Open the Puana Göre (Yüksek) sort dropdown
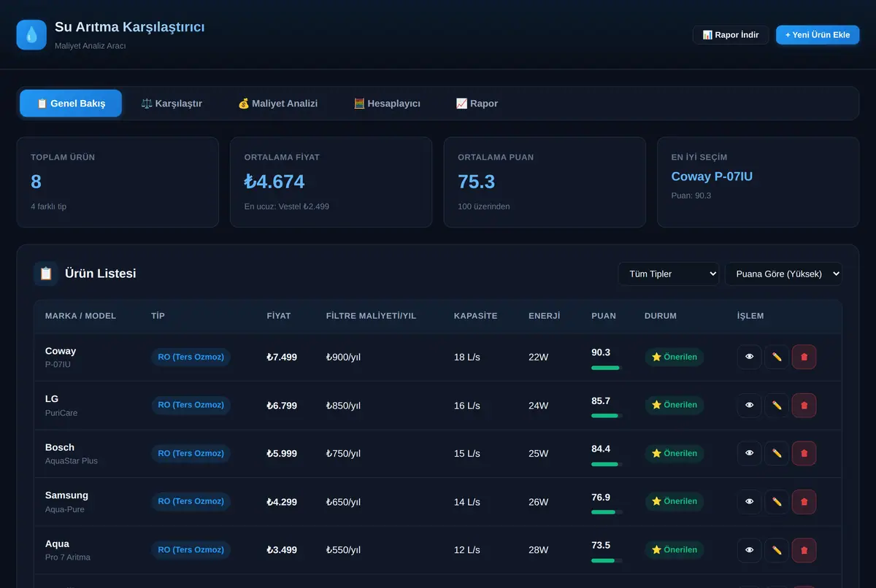 [783, 274]
